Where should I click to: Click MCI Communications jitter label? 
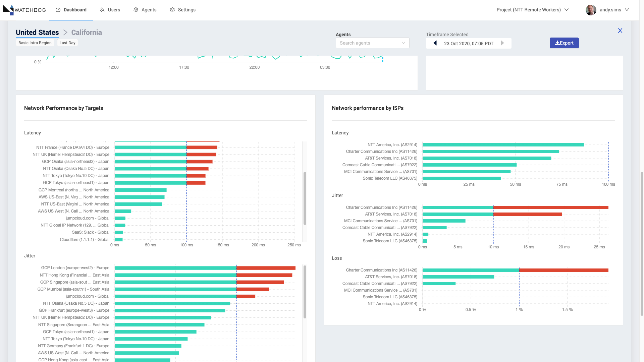coord(381,221)
